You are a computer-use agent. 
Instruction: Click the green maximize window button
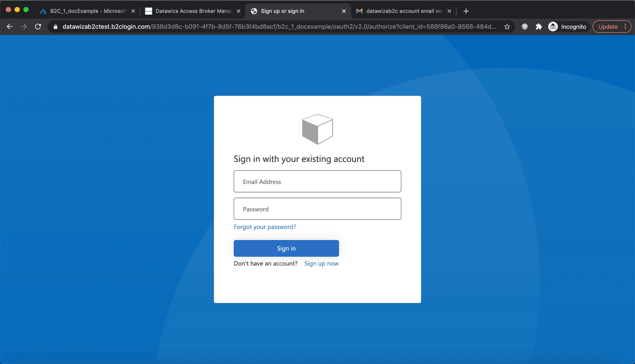[x=26, y=10]
